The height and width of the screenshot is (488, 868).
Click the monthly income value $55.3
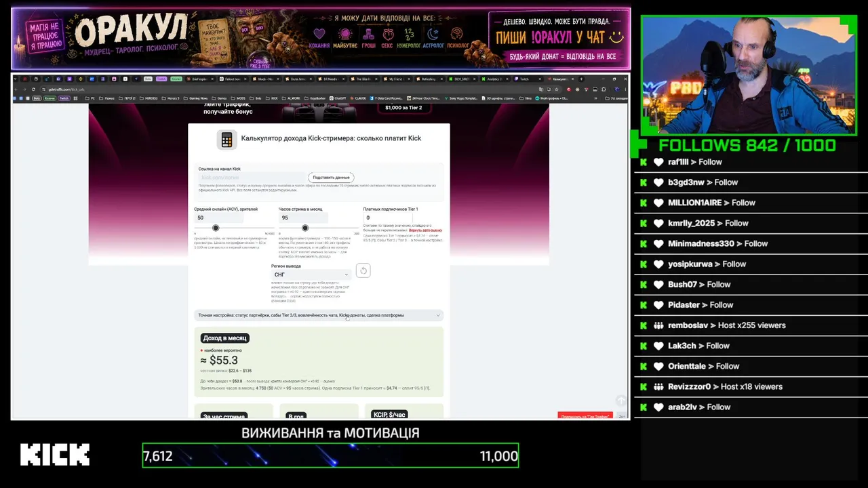point(219,361)
